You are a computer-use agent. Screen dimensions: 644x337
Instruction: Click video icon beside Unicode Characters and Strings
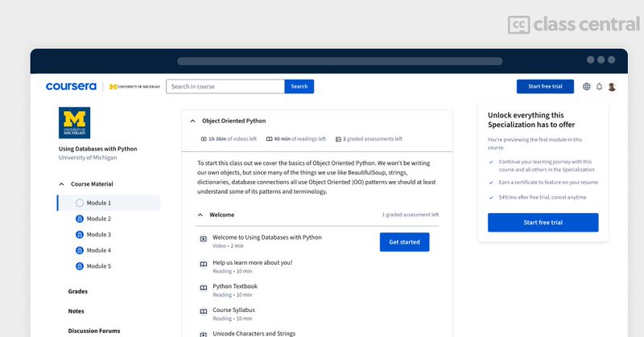pyautogui.click(x=204, y=335)
